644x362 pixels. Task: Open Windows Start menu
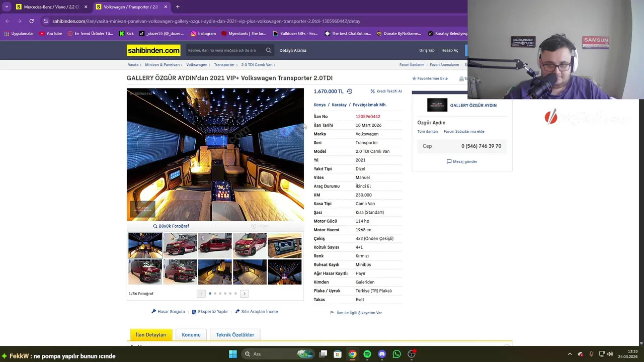tap(233, 354)
